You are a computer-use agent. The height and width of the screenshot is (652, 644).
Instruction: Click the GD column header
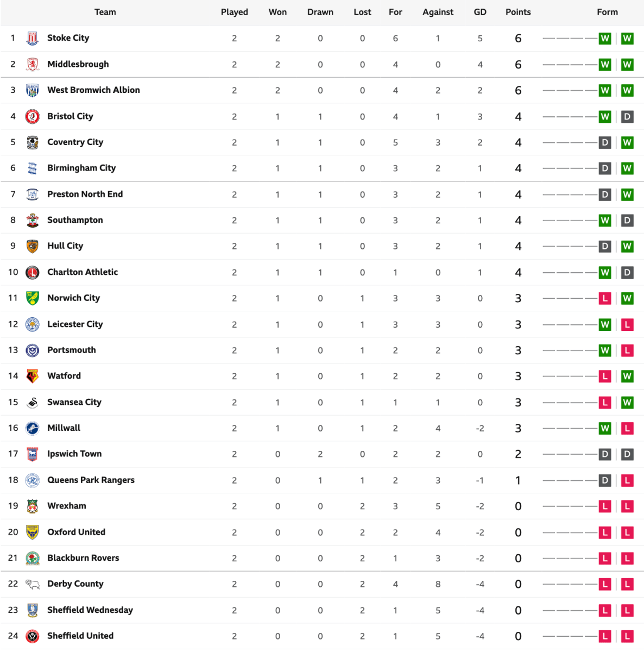(480, 12)
